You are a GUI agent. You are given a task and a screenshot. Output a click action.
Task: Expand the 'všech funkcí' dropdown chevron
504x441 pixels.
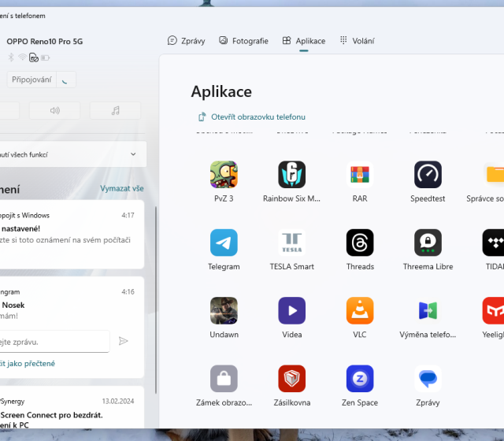click(x=132, y=154)
